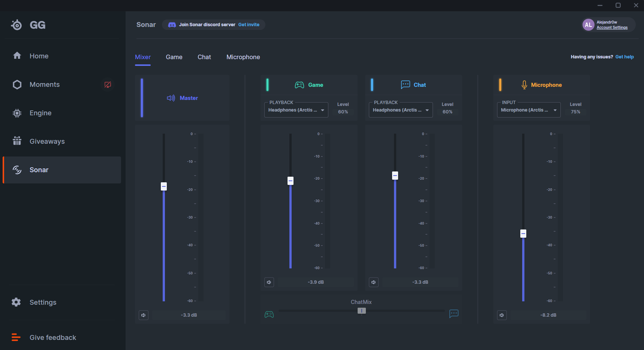Click the Microphone icon in header
This screenshot has width=644, height=350.
(524, 85)
